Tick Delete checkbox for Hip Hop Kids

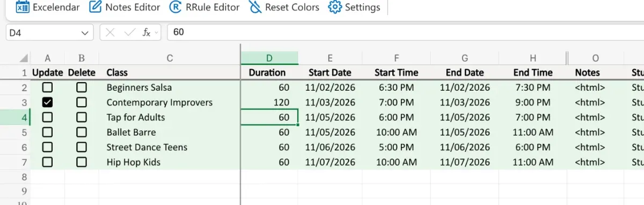tap(81, 162)
